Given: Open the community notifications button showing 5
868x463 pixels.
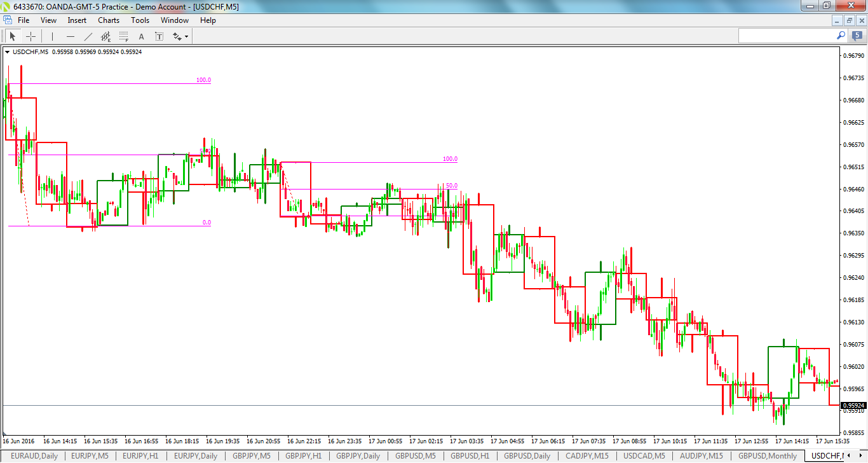Looking at the screenshot, I should [858, 36].
